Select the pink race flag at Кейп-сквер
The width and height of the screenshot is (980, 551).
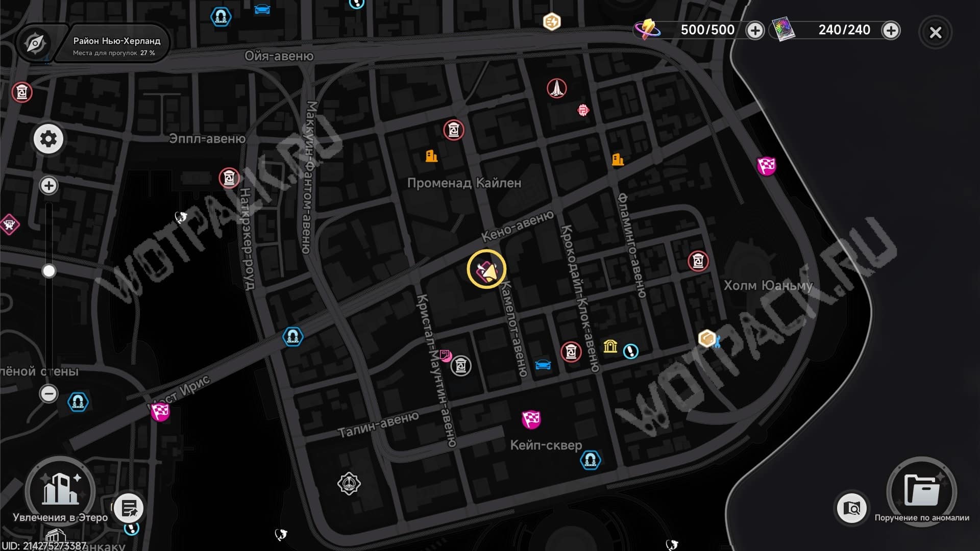point(531,419)
